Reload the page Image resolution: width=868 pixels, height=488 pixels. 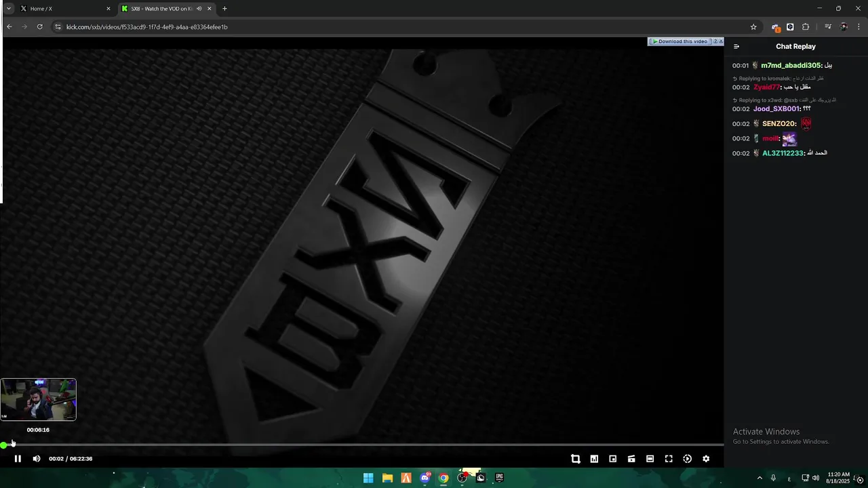click(40, 27)
